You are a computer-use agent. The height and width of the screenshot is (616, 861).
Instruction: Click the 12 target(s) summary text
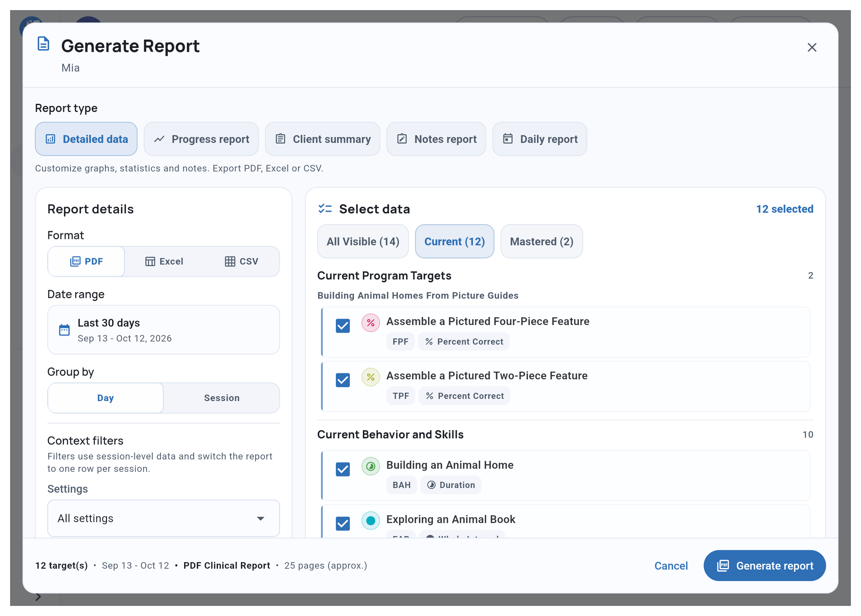pos(61,566)
